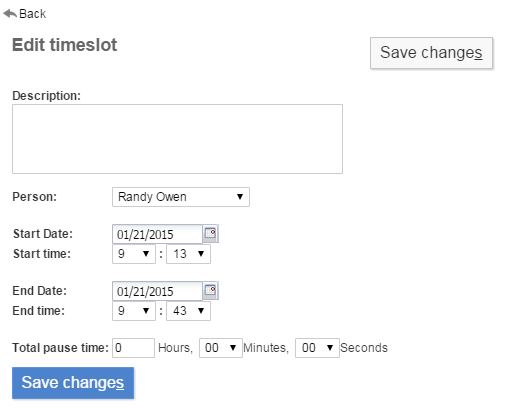The width and height of the screenshot is (510, 419).
Task: Open the pause time Minutes dropdown
Action: (221, 348)
